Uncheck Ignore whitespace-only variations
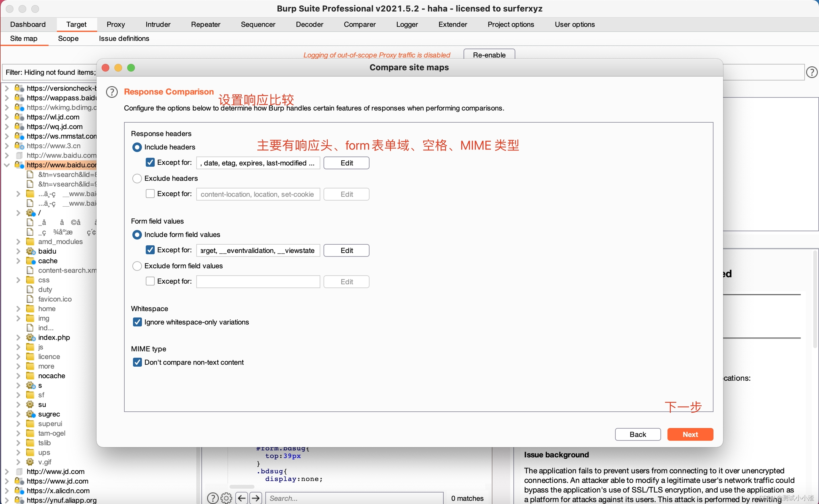This screenshot has width=819, height=504. [x=137, y=322]
